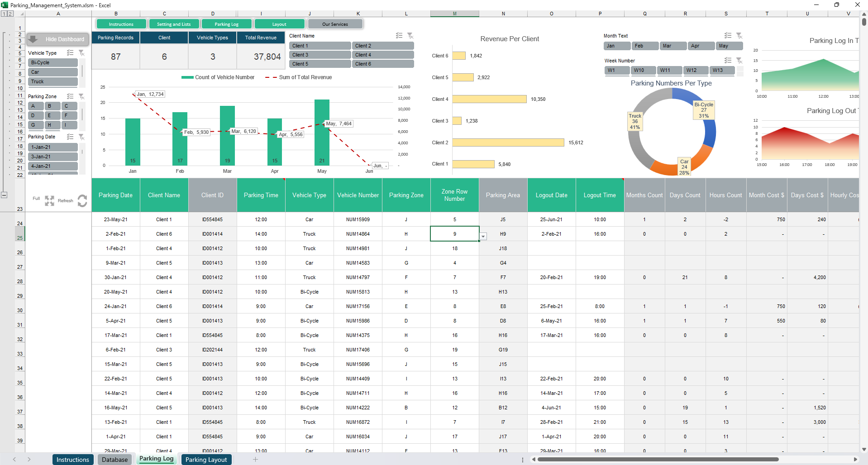
Task: Open dropdown arrow beside Zone Row cell
Action: pos(483,237)
